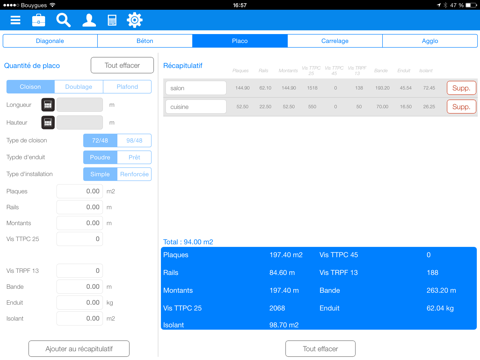Click the 98.70 m2 Isolant total
480x360 pixels.
(284, 325)
